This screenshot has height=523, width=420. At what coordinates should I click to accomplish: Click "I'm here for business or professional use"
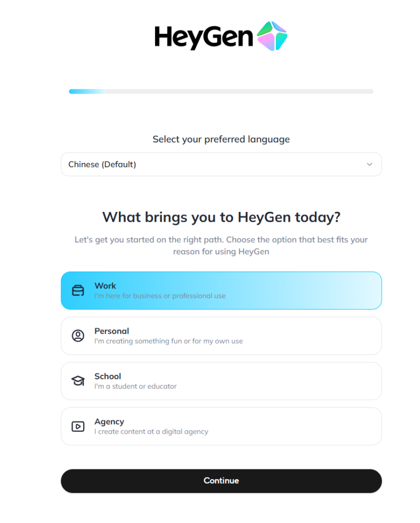(160, 296)
